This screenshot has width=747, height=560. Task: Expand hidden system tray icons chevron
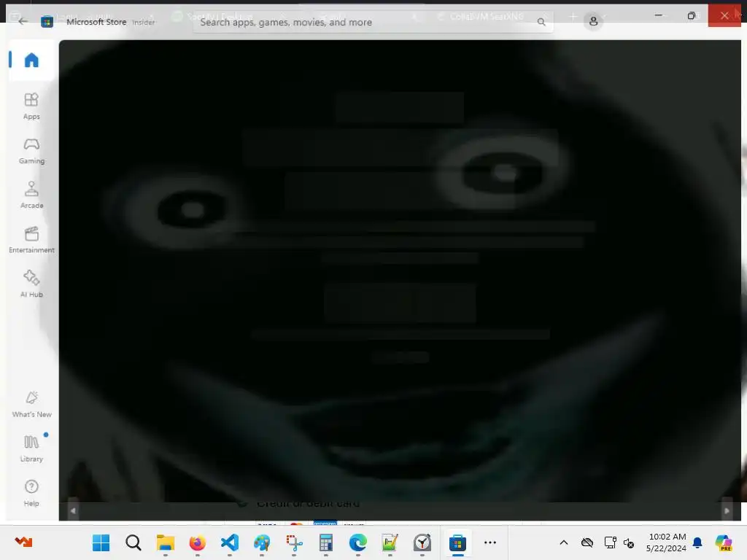564,542
